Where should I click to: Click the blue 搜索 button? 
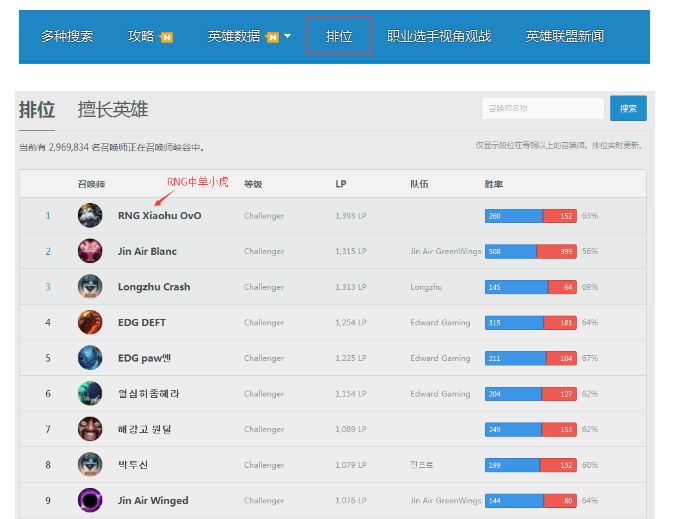click(x=628, y=108)
